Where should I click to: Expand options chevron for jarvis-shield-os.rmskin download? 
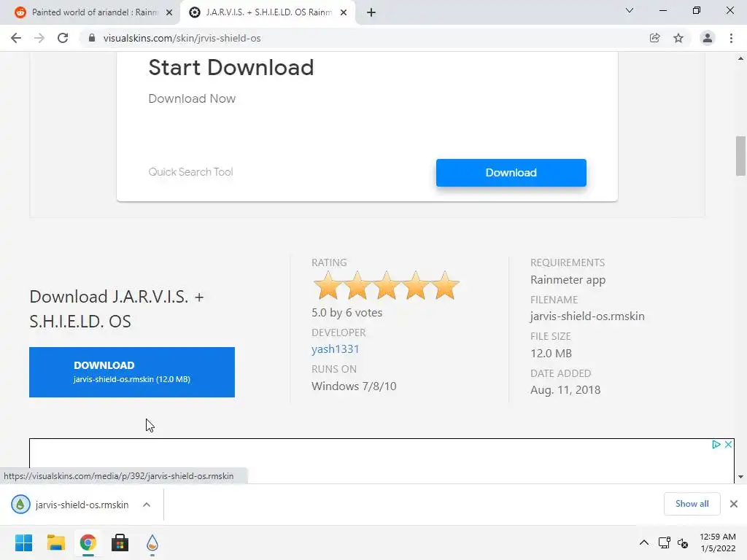click(147, 505)
